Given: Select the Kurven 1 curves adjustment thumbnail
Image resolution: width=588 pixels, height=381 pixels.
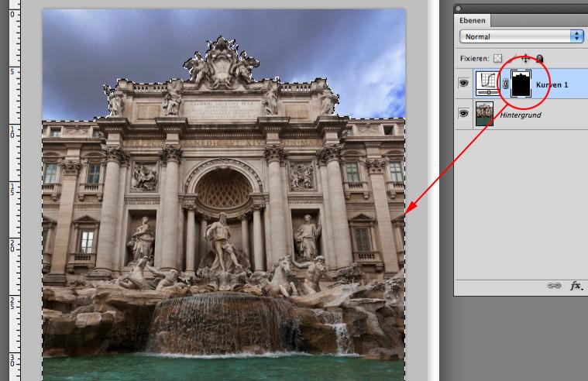Looking at the screenshot, I should pos(487,84).
